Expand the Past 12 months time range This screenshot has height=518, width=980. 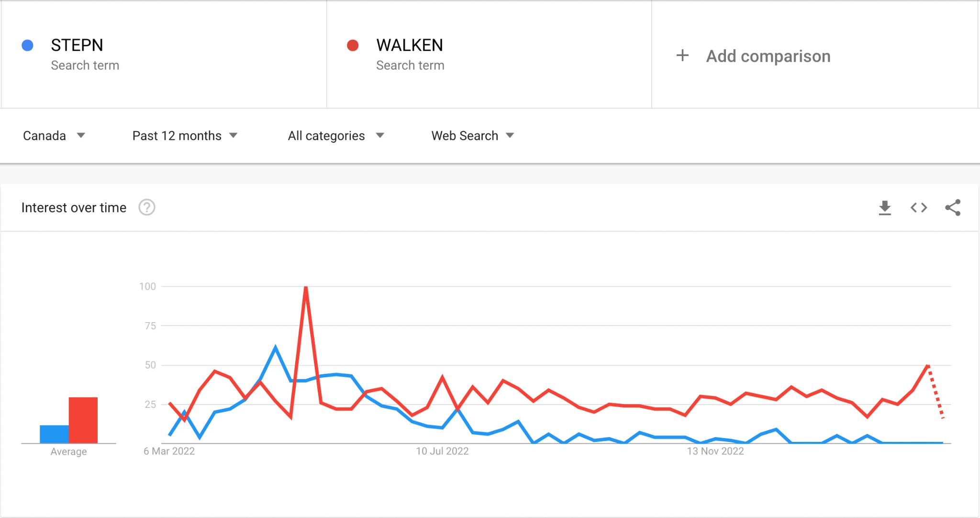(185, 136)
